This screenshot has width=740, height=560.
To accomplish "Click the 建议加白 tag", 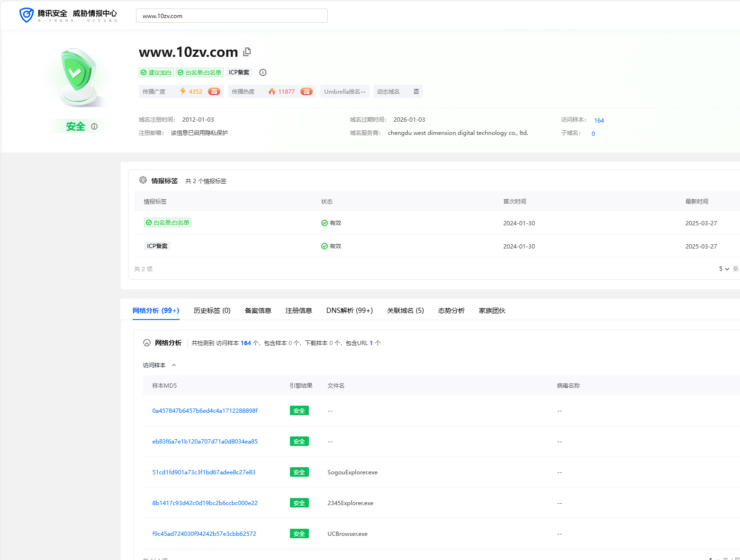I will [156, 72].
